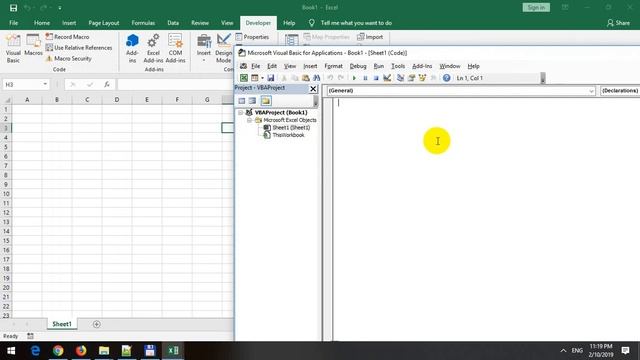
Task: Open the Macros button in Excel ribbon
Action: [33, 46]
